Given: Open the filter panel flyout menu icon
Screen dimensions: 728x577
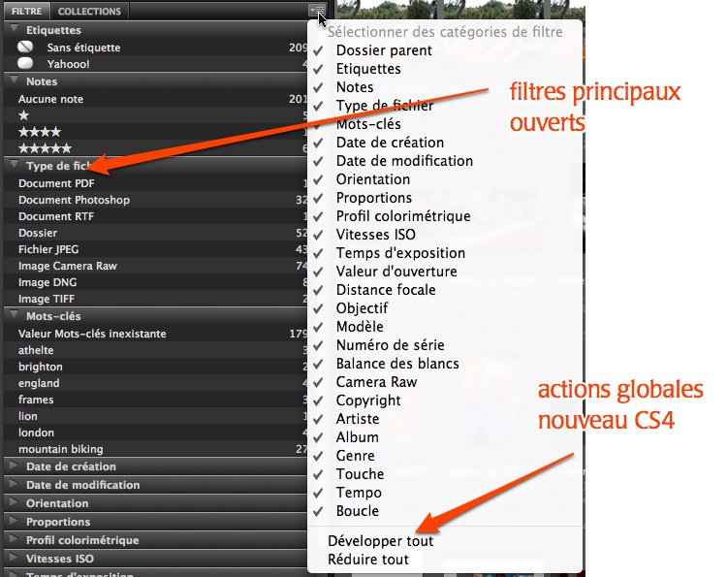Looking at the screenshot, I should pos(316,11).
